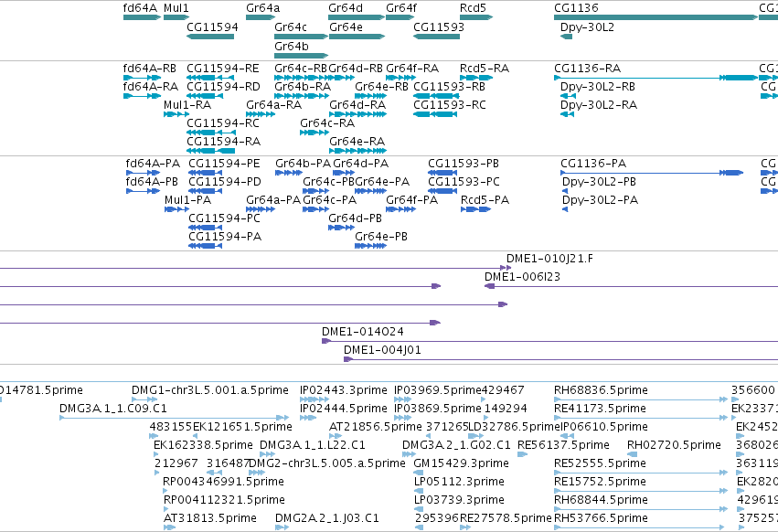Image resolution: width=778 pixels, height=532 pixels.
Task: Select transcript Dpy-30L2-RA
Action: pyautogui.click(x=567, y=114)
